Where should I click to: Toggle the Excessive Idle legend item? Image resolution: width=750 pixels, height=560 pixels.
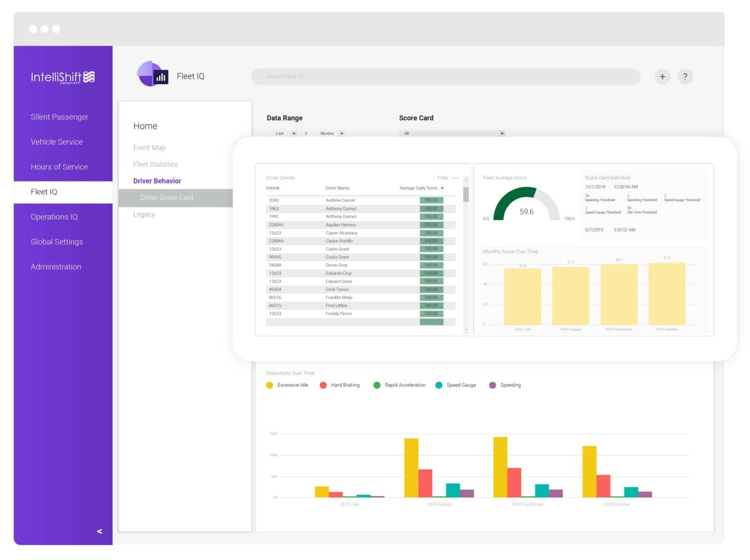tap(269, 385)
